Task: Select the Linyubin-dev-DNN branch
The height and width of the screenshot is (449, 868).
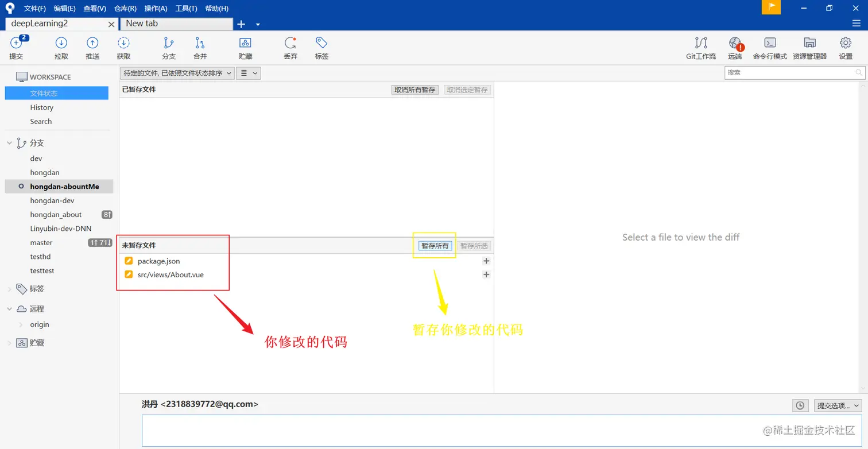Action: coord(61,228)
